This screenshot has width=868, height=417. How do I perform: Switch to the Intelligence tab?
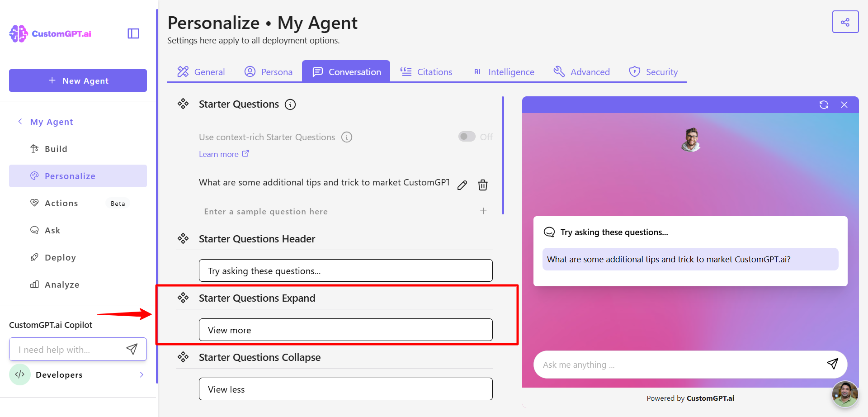503,71
